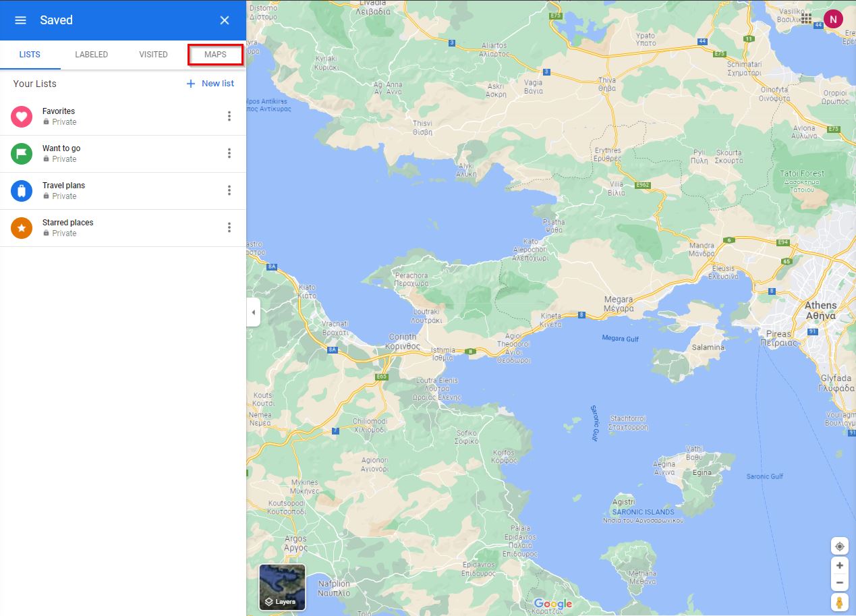The width and height of the screenshot is (856, 616).
Task: Click the Favorites heart icon
Action: [x=22, y=117]
